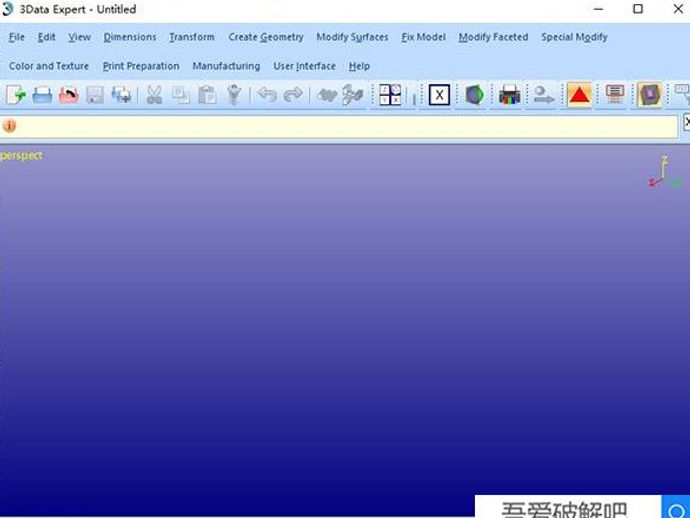
Task: Click the gray cloud-shaped toolbar icon
Action: (327, 95)
